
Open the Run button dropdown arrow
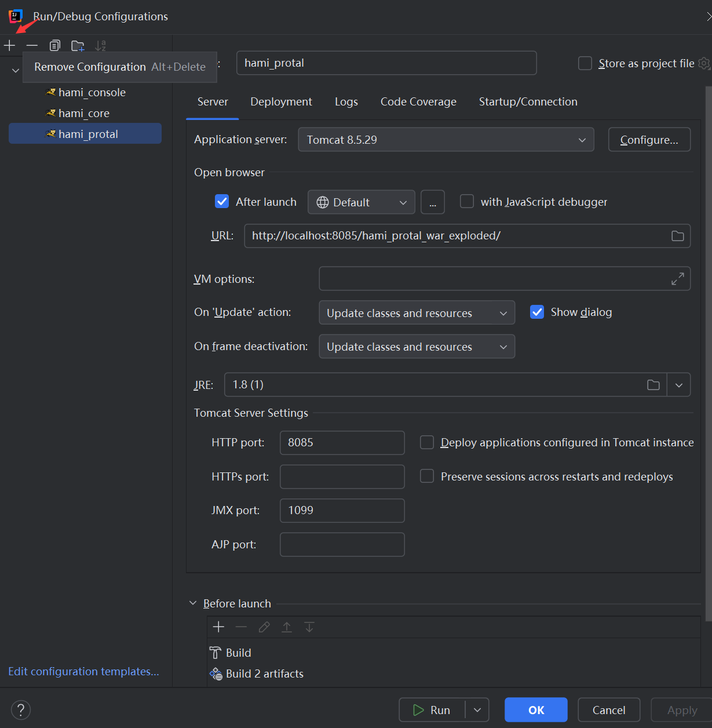tap(477, 710)
